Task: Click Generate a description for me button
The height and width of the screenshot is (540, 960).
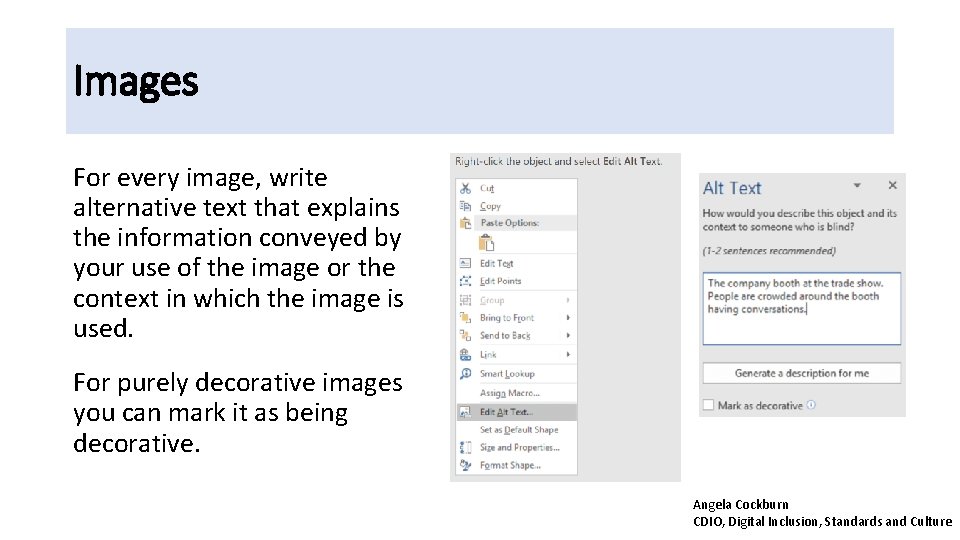Action: (x=801, y=373)
